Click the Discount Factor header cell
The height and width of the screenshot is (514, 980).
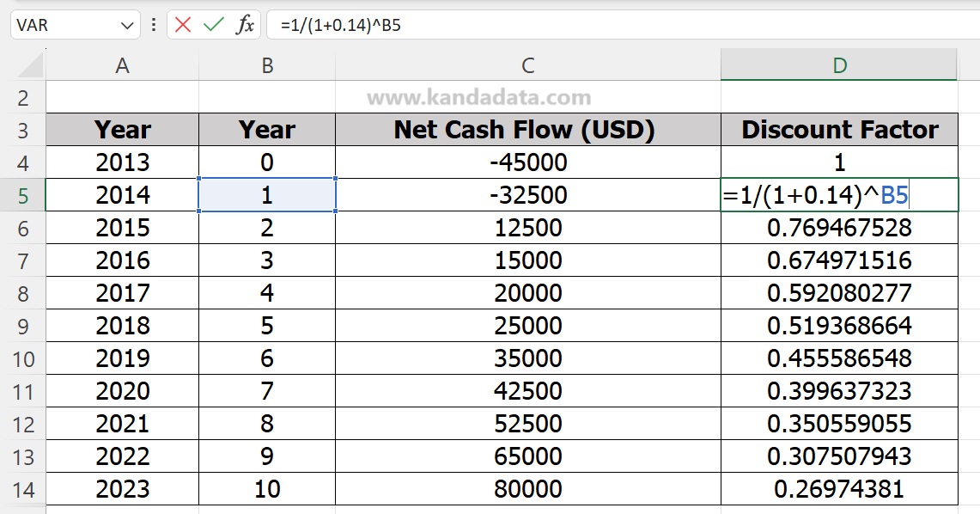[x=839, y=130]
